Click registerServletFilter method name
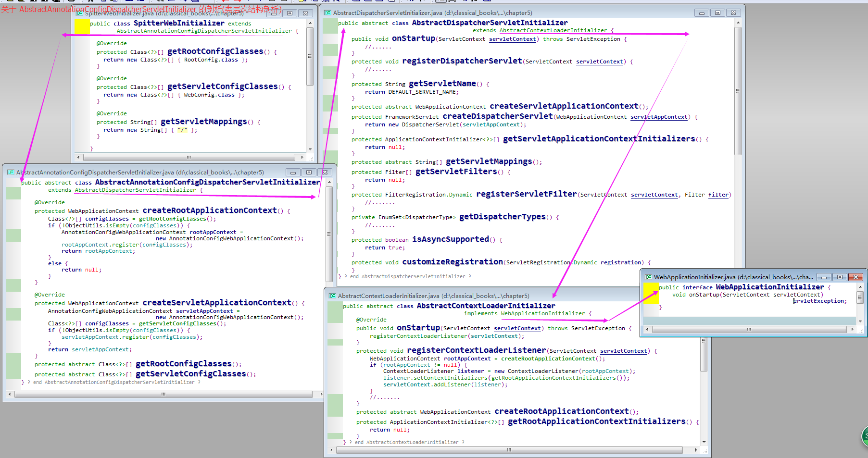The width and height of the screenshot is (868, 458). [527, 194]
